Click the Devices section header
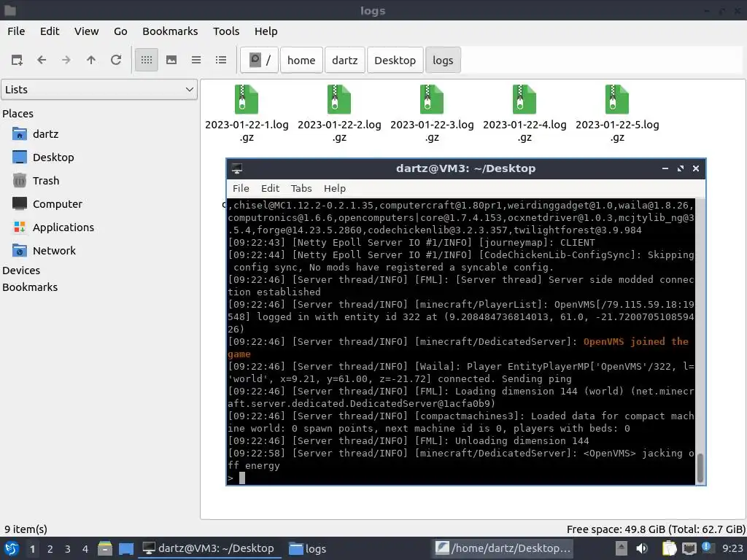 (x=21, y=270)
